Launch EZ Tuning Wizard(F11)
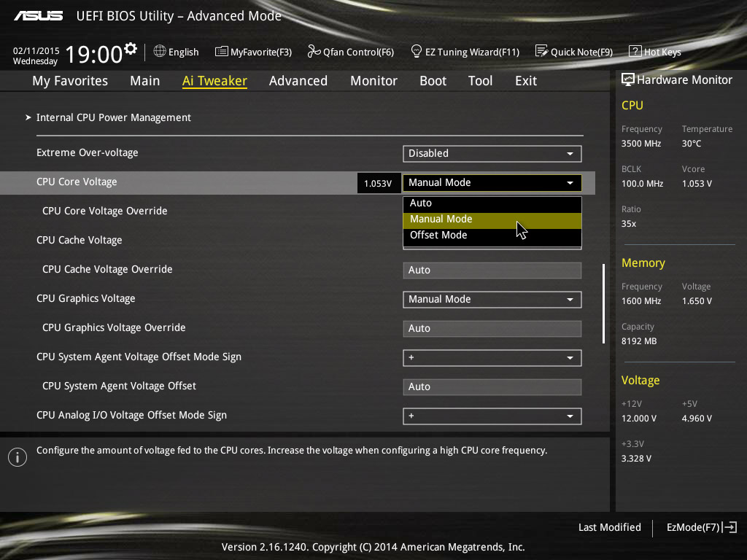This screenshot has width=747, height=560. [x=465, y=52]
